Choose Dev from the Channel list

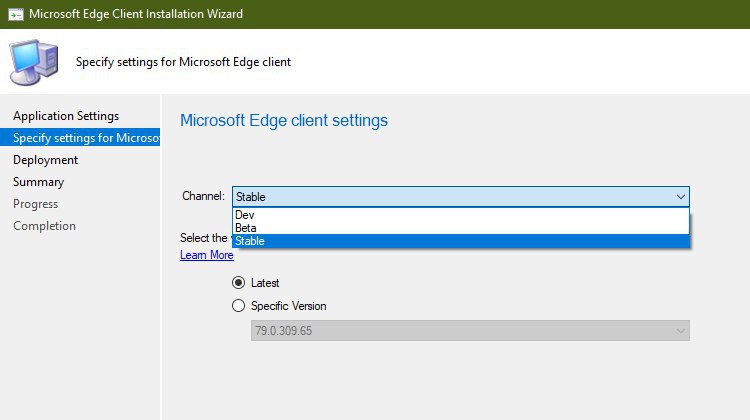pos(461,215)
